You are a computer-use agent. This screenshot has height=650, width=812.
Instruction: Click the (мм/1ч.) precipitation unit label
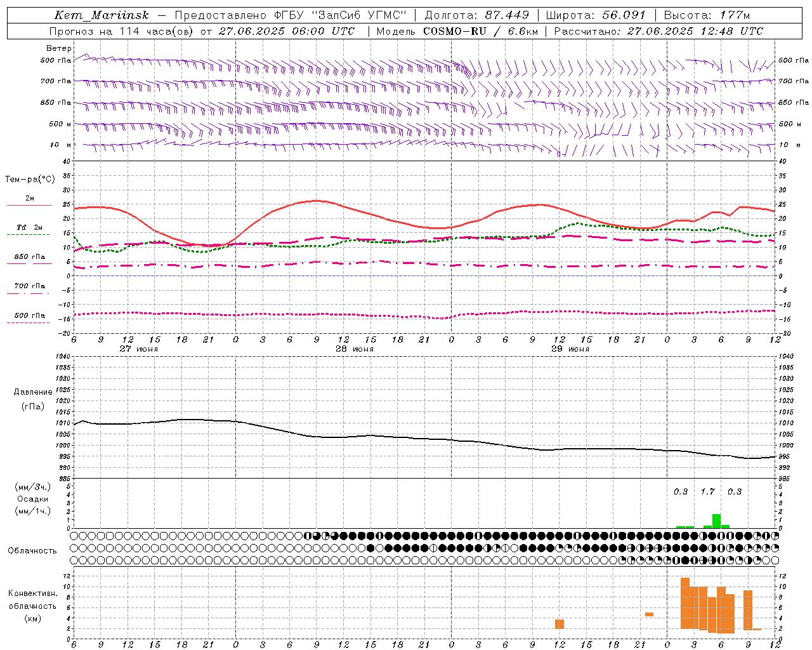coord(33,511)
